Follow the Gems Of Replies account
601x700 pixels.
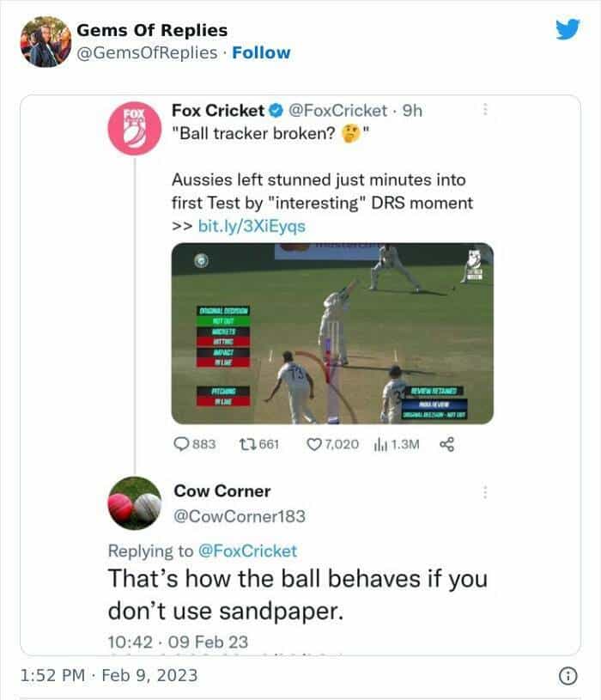261,52
